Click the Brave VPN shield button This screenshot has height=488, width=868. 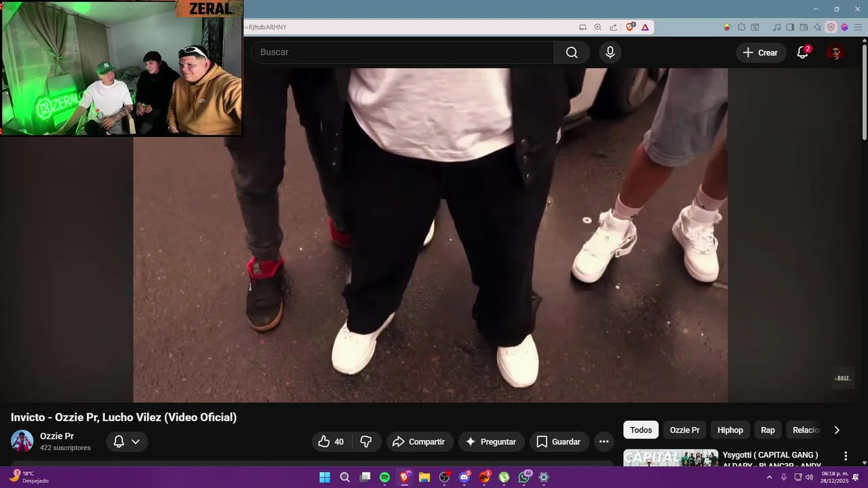831,27
